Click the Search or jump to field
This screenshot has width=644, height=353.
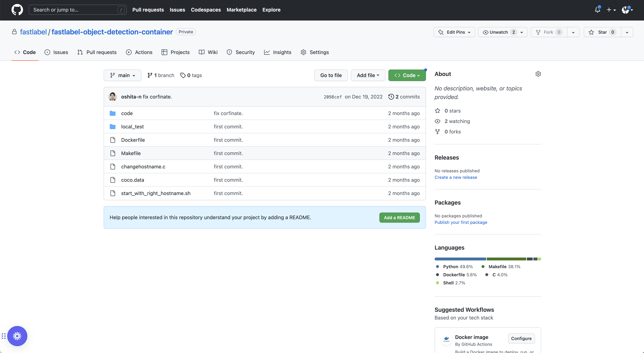click(78, 10)
